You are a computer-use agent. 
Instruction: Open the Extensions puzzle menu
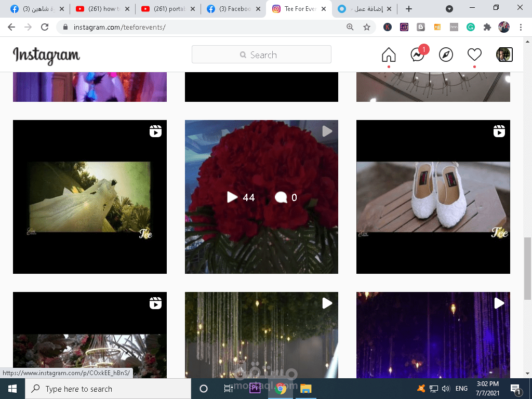click(487, 27)
